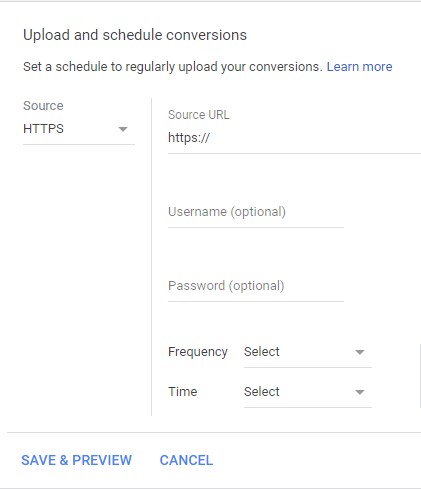Dismiss the dialog with CANCEL
Image resolution: width=421 pixels, height=489 pixels.
(186, 460)
